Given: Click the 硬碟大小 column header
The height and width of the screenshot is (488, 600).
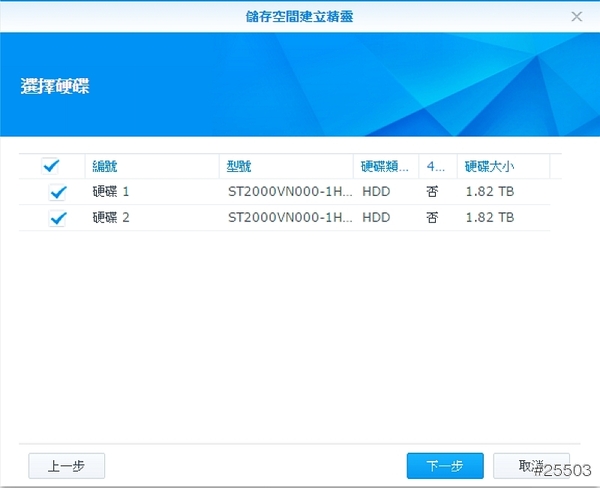Looking at the screenshot, I should [490, 166].
